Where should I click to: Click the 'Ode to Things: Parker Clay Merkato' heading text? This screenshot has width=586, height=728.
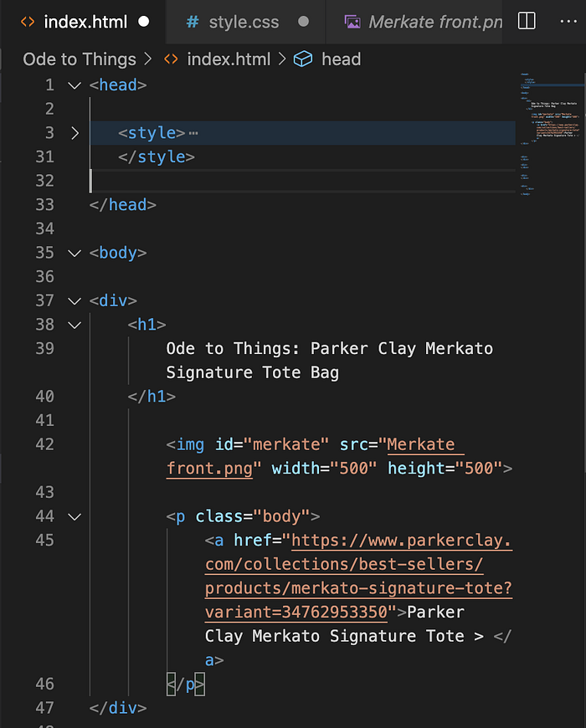329,349
